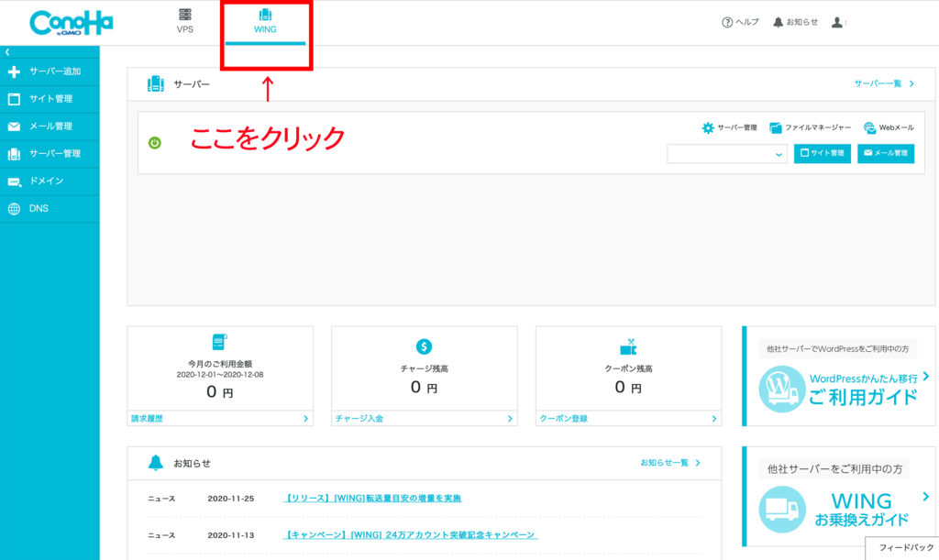Click the サイト管理 button
Viewport: 939px width, 560px height.
coord(823,153)
